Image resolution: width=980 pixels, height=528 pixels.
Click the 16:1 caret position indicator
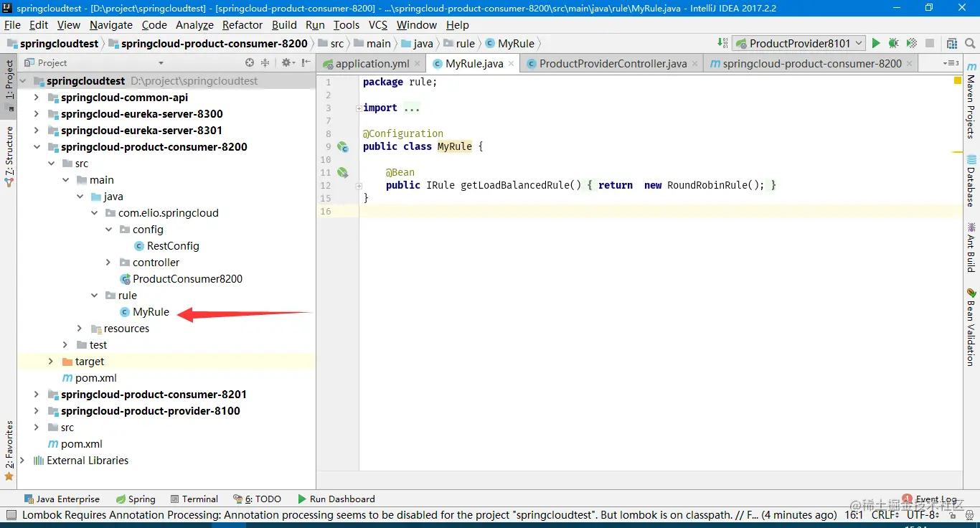click(x=854, y=514)
